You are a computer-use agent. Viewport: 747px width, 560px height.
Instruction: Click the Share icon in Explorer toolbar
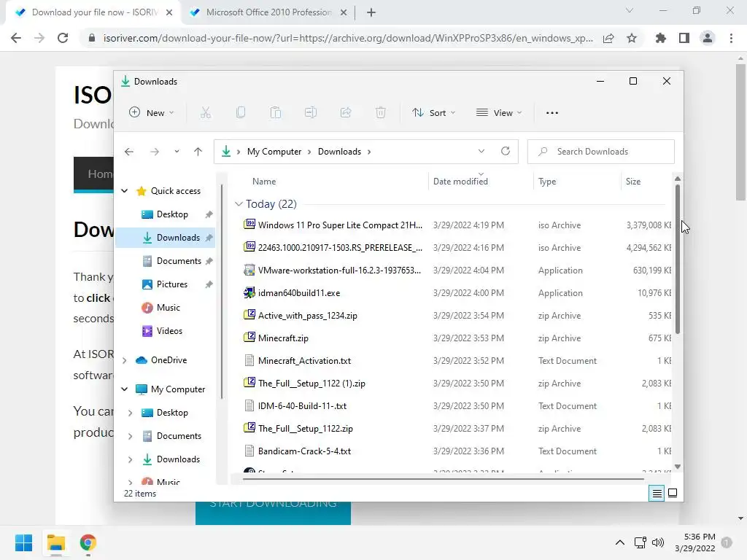coord(345,113)
